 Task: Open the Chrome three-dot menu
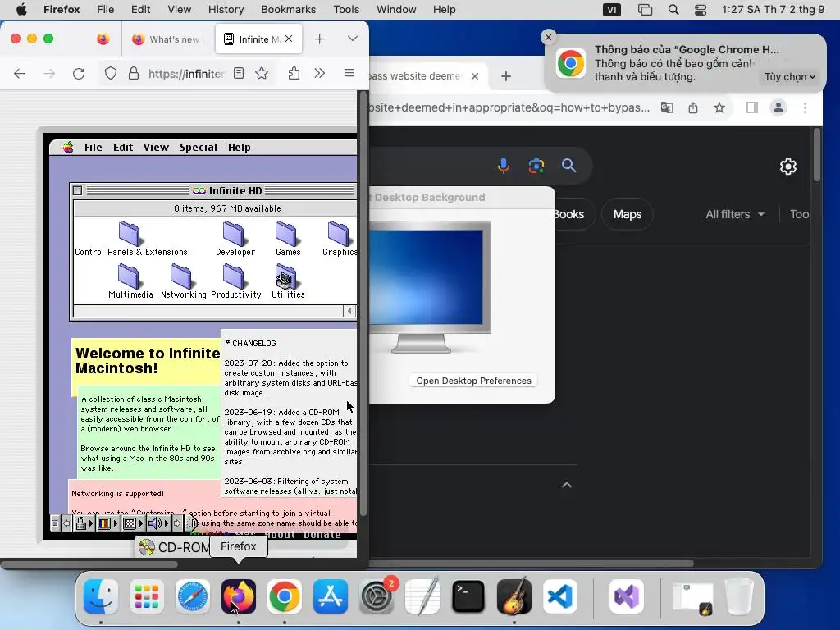click(805, 108)
